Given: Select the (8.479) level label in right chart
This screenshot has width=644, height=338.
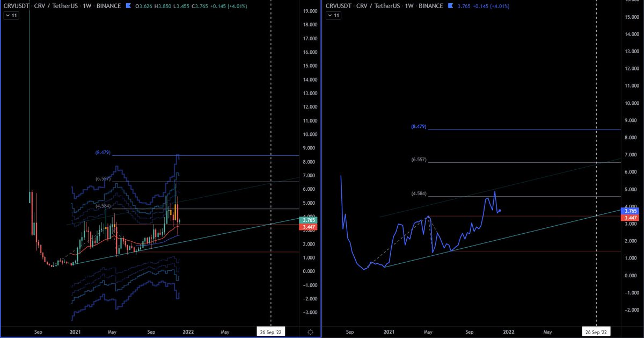Looking at the screenshot, I should pyautogui.click(x=419, y=126).
